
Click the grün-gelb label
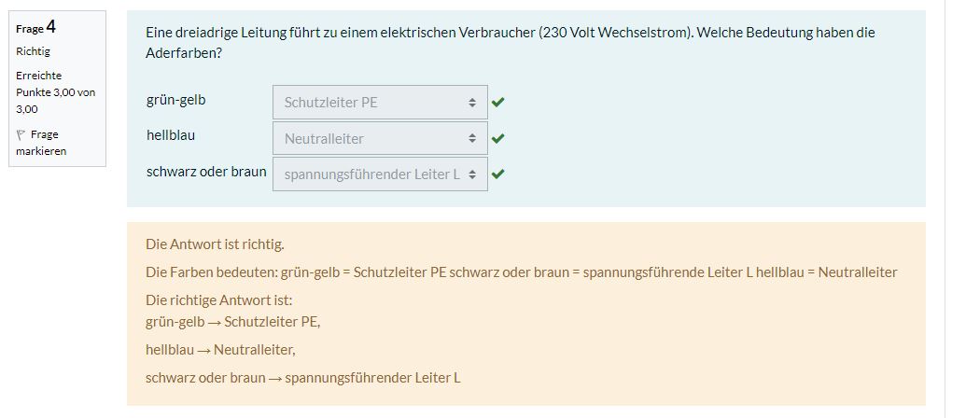click(175, 100)
